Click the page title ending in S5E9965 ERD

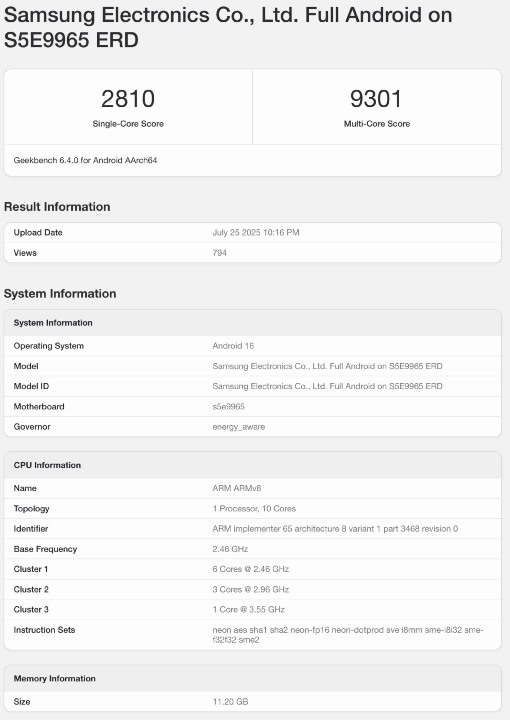[x=228, y=28]
